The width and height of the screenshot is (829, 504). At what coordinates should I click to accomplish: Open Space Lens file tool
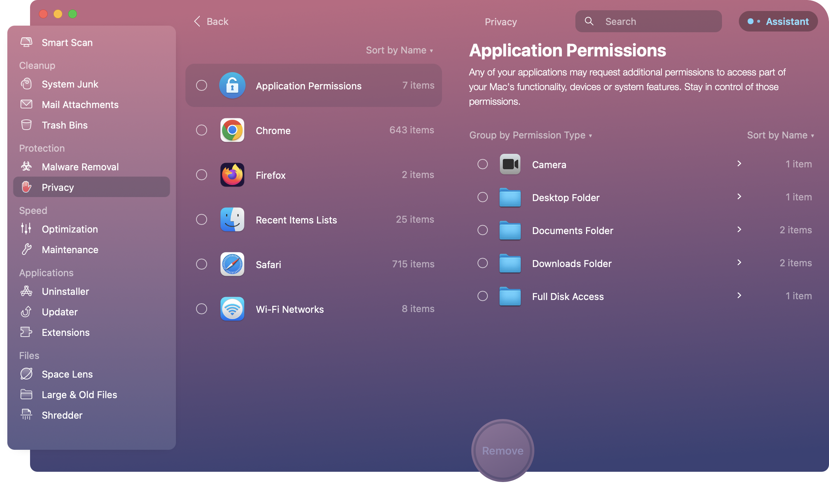[x=67, y=374]
